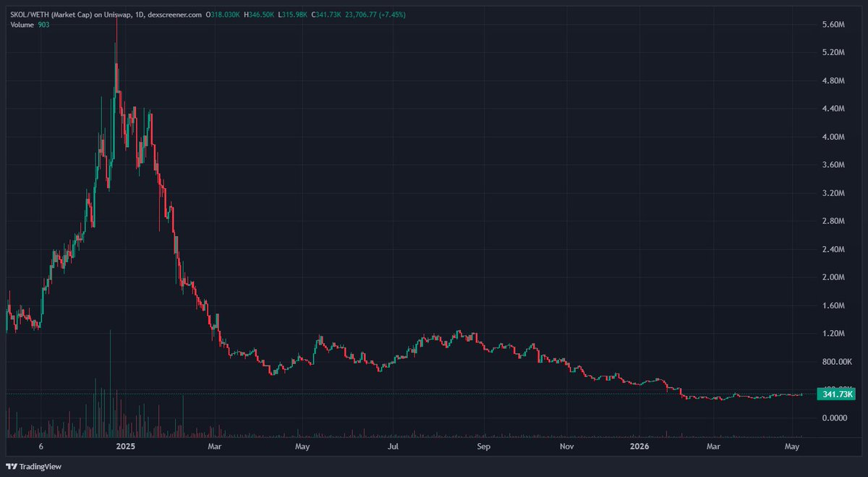The image size is (868, 477).
Task: Click the Volume value 903
Action: [43, 25]
